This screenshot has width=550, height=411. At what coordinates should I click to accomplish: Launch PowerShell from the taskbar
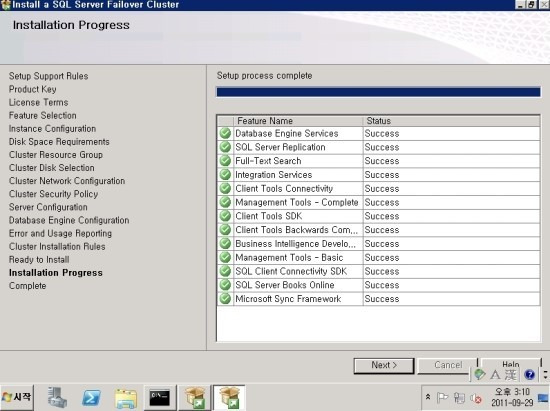click(91, 398)
